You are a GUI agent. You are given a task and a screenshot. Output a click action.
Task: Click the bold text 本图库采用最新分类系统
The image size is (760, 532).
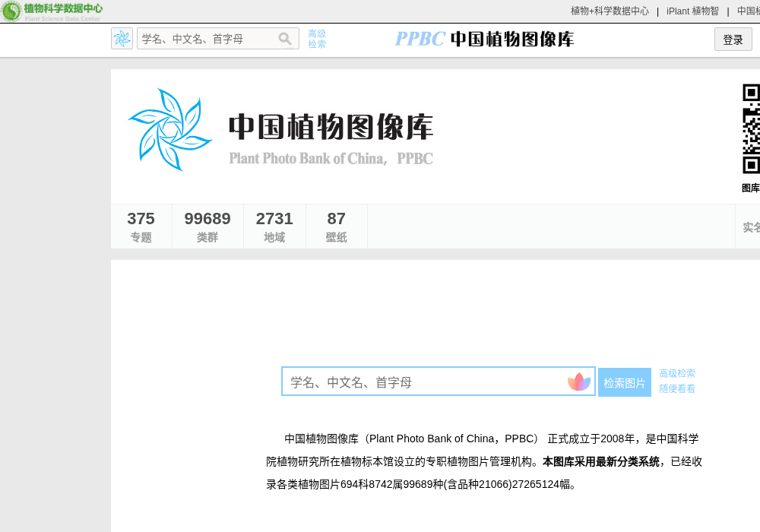pos(601,462)
